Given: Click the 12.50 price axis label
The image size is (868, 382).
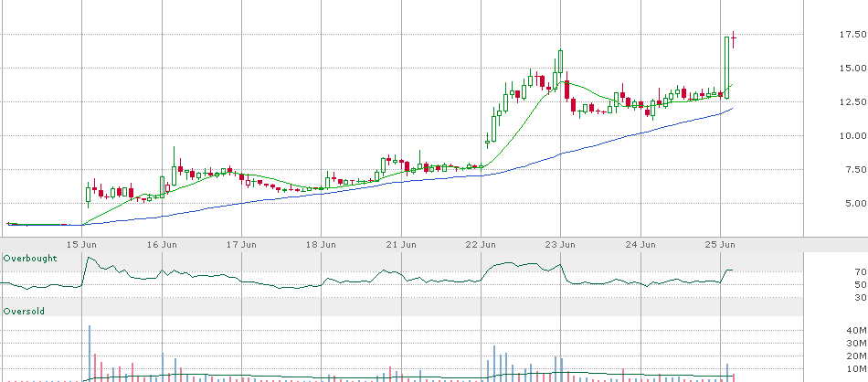Looking at the screenshot, I should (852, 101).
